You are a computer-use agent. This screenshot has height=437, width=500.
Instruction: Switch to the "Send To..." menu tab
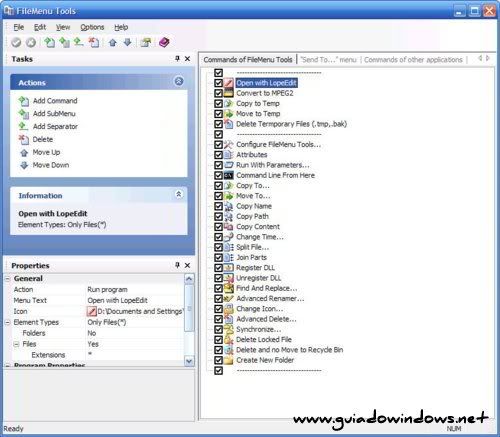click(328, 60)
